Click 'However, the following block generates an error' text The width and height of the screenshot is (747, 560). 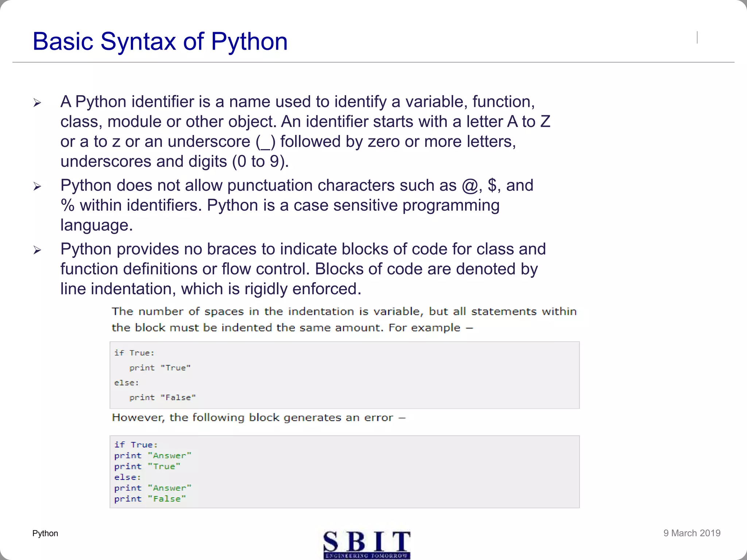pos(258,417)
